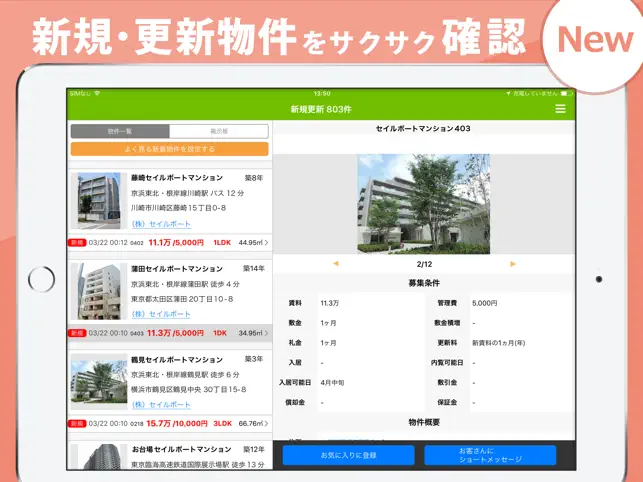Image resolution: width=643 pixels, height=482 pixels.
Task: Click the battery status icon
Action: 567,94
